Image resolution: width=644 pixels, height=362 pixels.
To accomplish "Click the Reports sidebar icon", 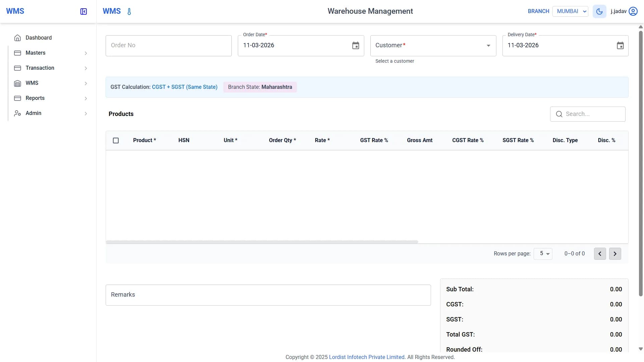I will pos(17,98).
